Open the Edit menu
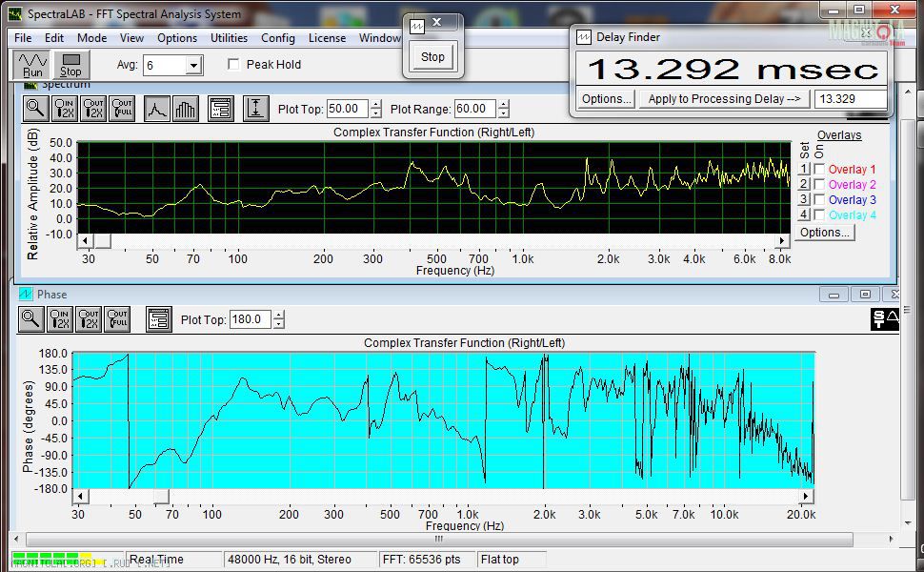924x572 pixels. [54, 38]
